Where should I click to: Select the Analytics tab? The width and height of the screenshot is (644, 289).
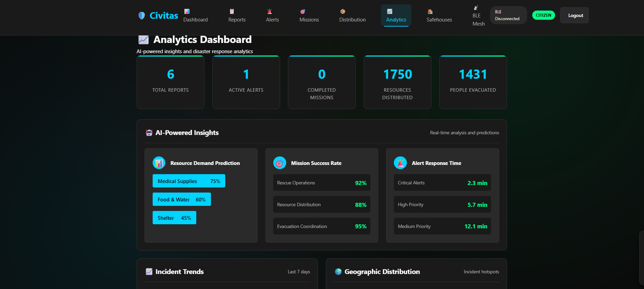[x=396, y=16]
